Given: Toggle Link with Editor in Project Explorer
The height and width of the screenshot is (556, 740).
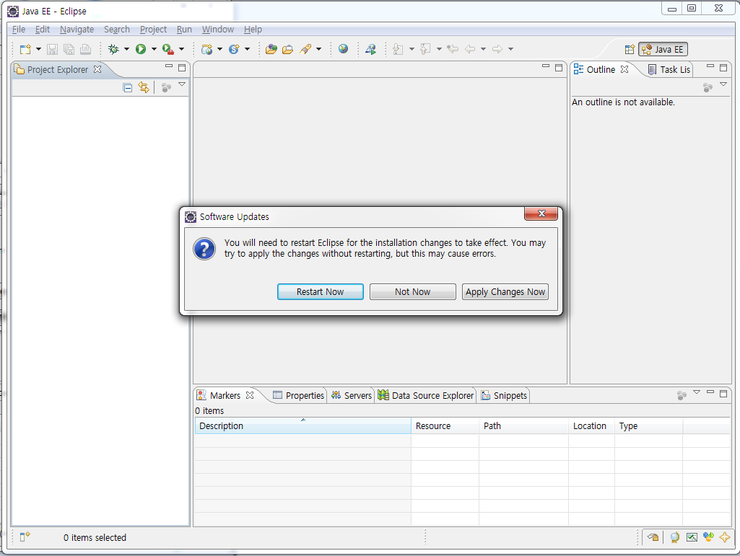Looking at the screenshot, I should click(143, 87).
